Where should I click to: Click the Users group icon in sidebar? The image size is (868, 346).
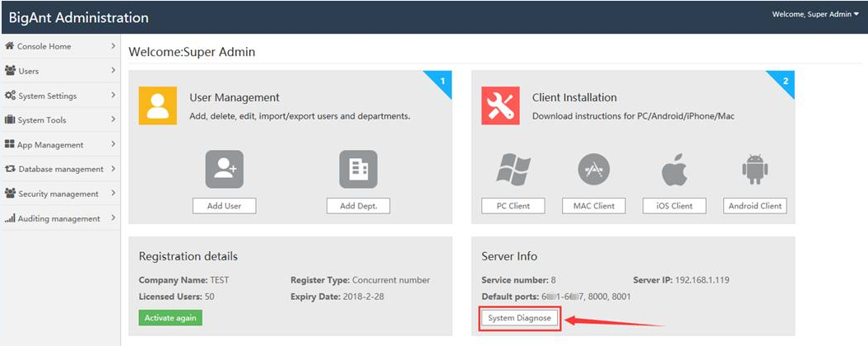pos(10,70)
